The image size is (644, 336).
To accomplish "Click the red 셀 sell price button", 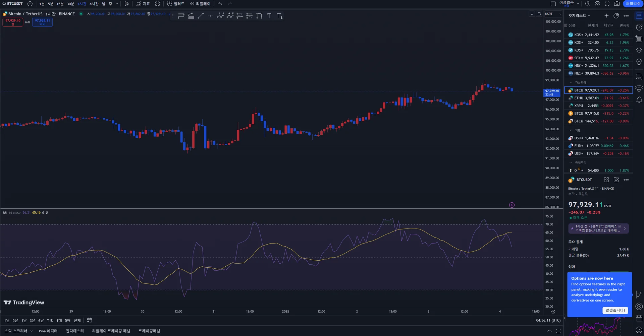I will pyautogui.click(x=13, y=22).
